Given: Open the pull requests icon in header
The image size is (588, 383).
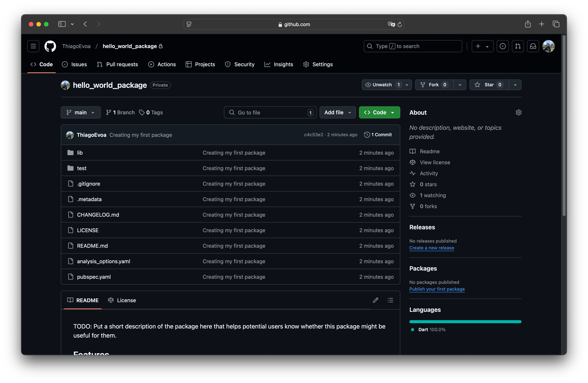Looking at the screenshot, I should pyautogui.click(x=518, y=46).
